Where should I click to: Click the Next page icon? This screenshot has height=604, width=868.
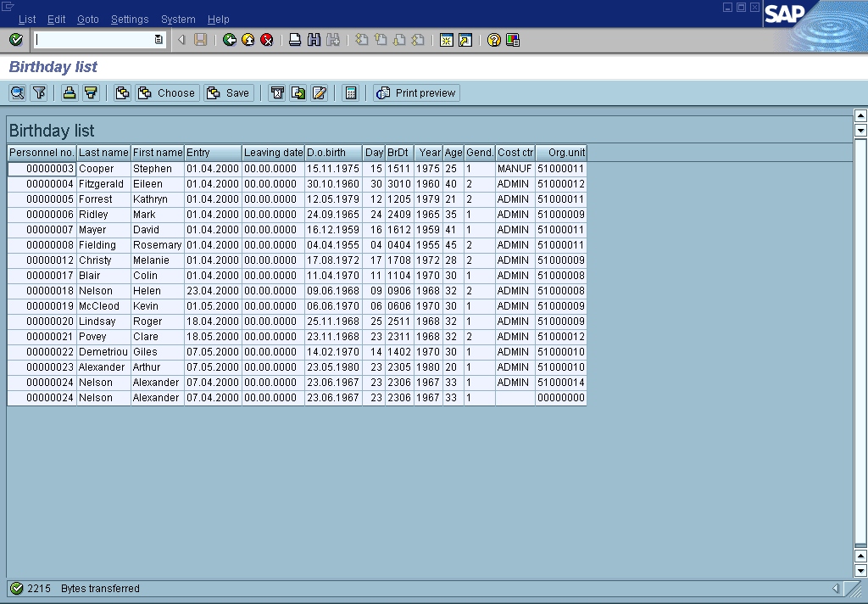pyautogui.click(x=399, y=40)
